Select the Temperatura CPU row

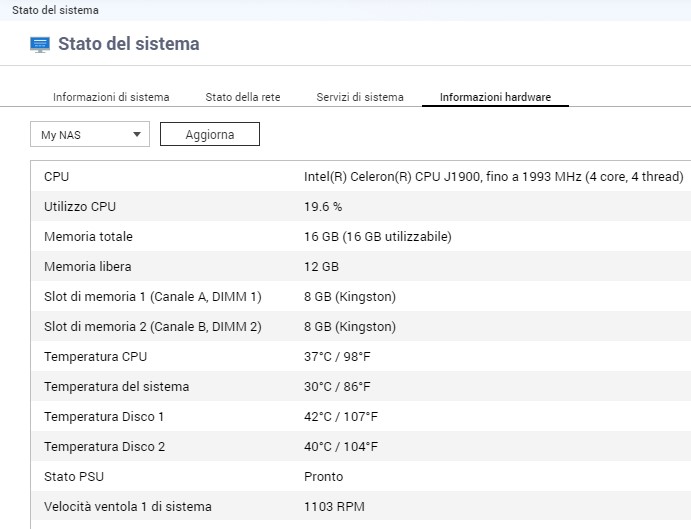click(360, 356)
